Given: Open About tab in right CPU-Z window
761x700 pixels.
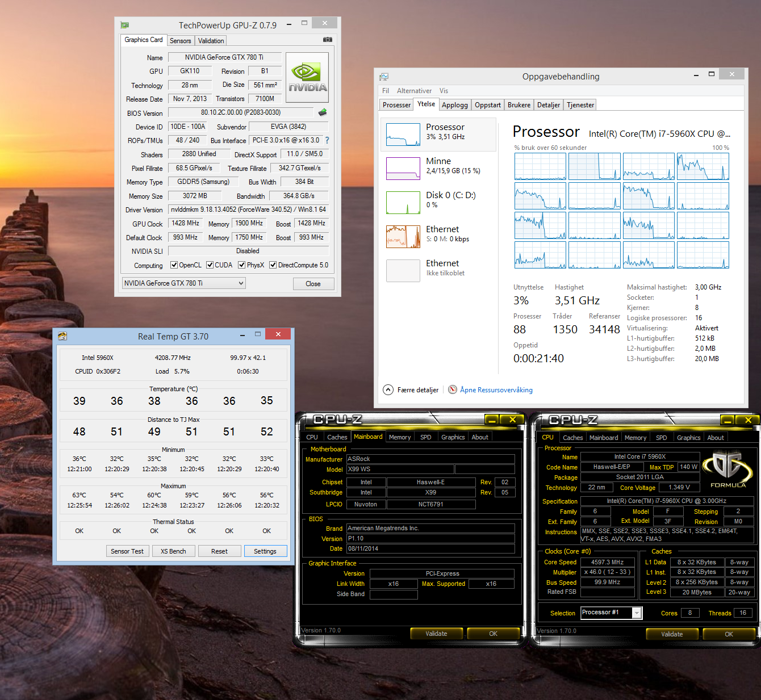Looking at the screenshot, I should 716,438.
